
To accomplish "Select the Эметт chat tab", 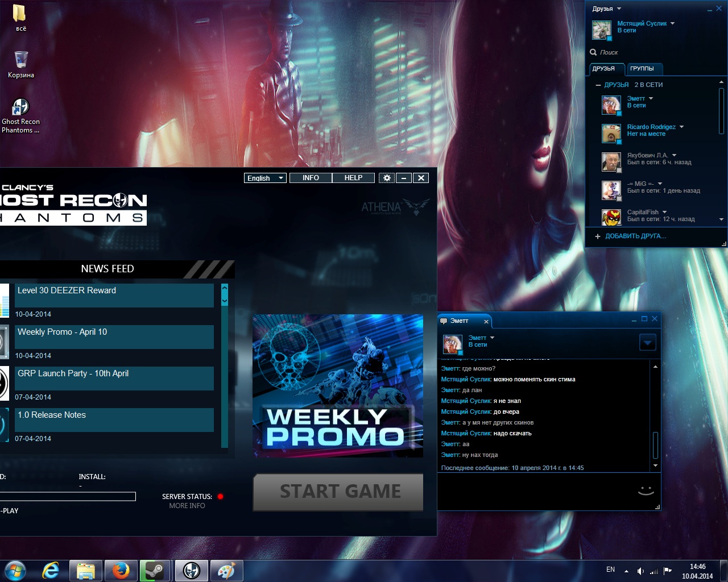I will [464, 321].
